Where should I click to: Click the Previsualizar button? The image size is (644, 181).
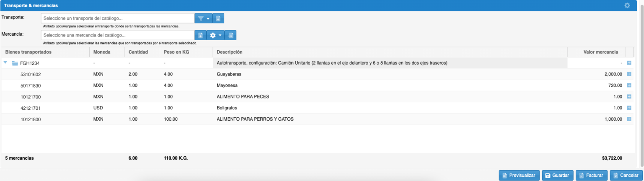(519, 176)
